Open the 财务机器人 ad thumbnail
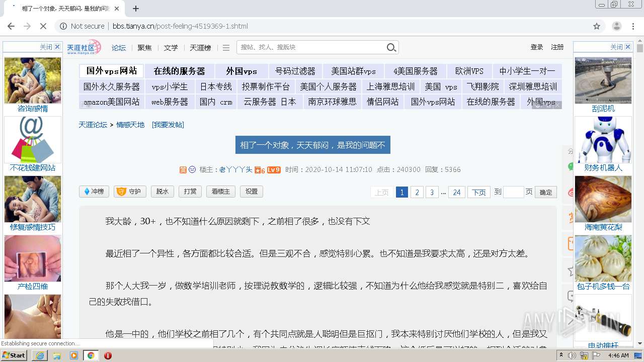The height and width of the screenshot is (362, 644). click(603, 140)
